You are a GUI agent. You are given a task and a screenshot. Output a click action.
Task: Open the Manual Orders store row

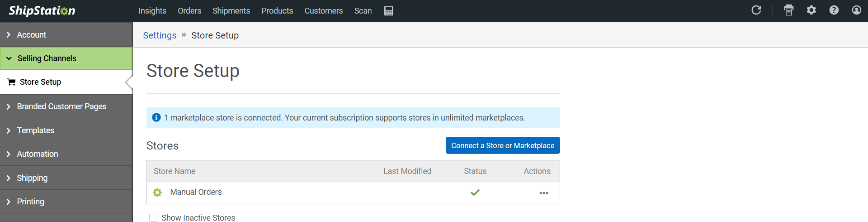[196, 192]
